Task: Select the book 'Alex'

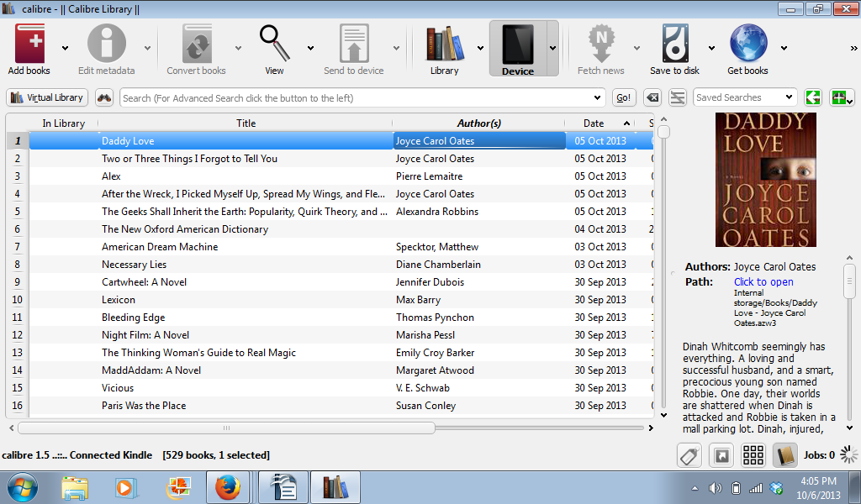Action: pos(111,176)
